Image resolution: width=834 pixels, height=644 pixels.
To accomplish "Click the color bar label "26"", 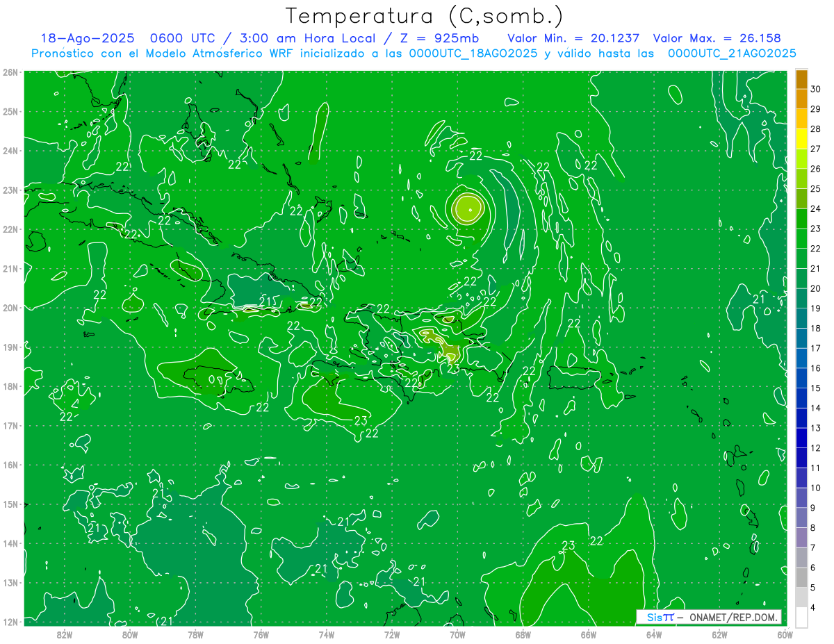I will pyautogui.click(x=816, y=169).
